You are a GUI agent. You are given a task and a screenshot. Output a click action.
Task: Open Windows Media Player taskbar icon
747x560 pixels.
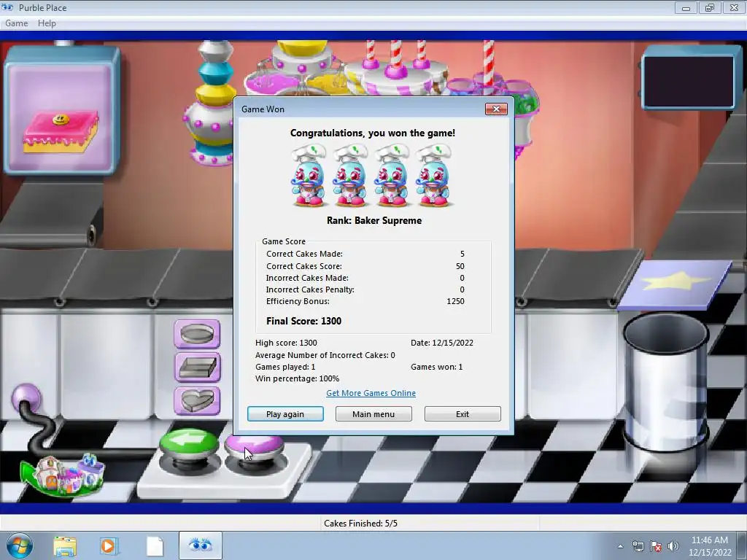pos(109,546)
